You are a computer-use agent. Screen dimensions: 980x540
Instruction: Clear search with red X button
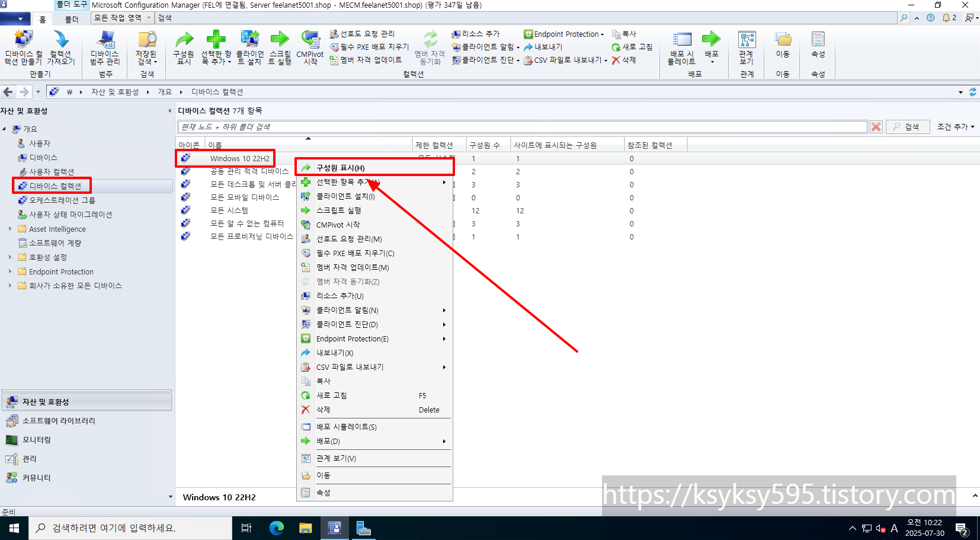pos(876,127)
